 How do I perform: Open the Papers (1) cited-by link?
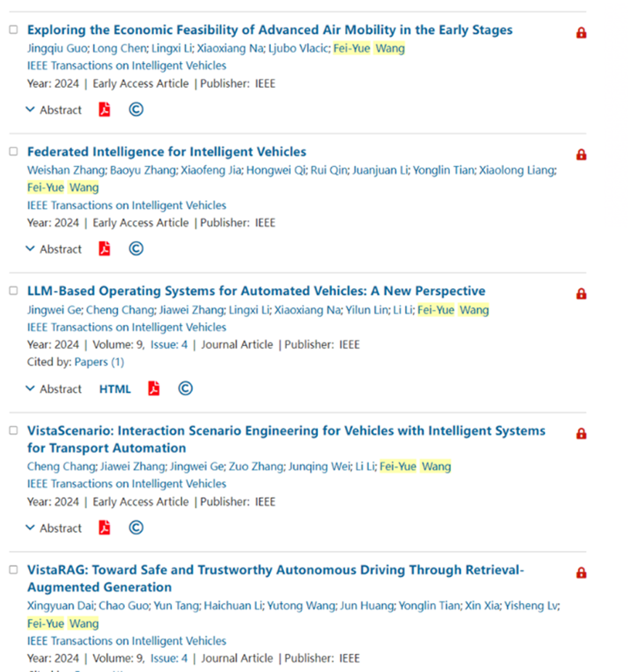click(99, 361)
